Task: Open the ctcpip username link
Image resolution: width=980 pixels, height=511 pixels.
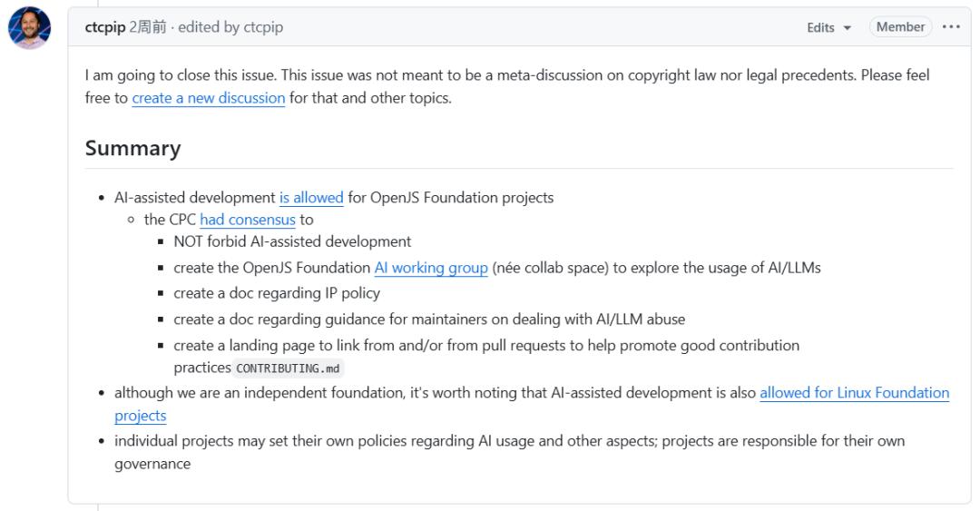Action: tap(104, 27)
